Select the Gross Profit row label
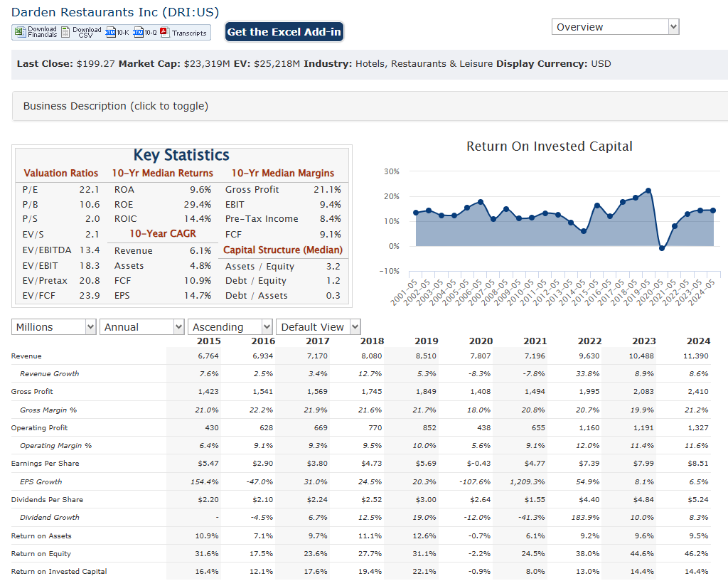728x581 pixels. point(32,392)
